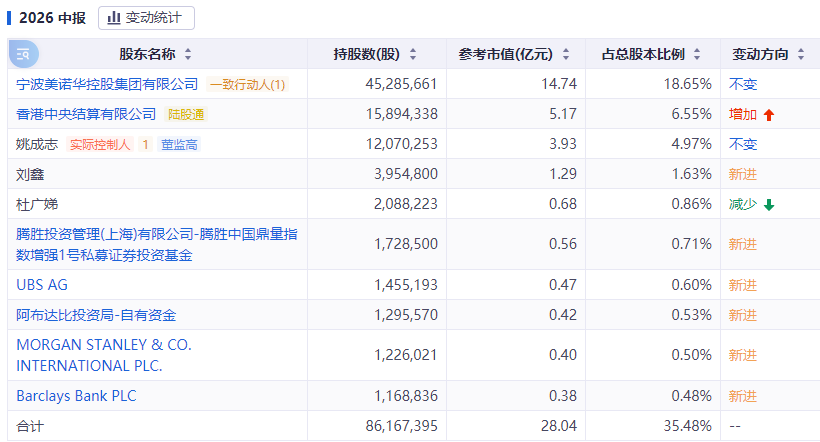Click the green decrease arrow for 杜广娣
This screenshot has height=442, width=820.
(769, 205)
